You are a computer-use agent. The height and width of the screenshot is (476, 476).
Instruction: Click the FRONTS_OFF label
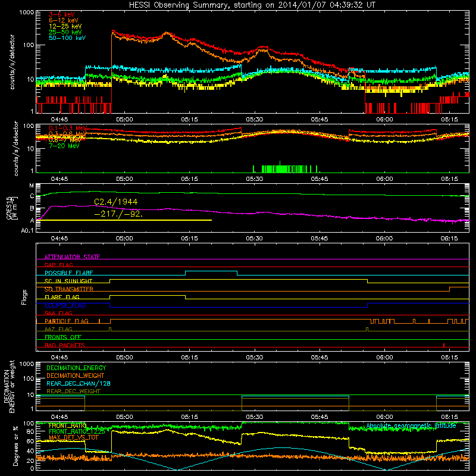[63, 337]
